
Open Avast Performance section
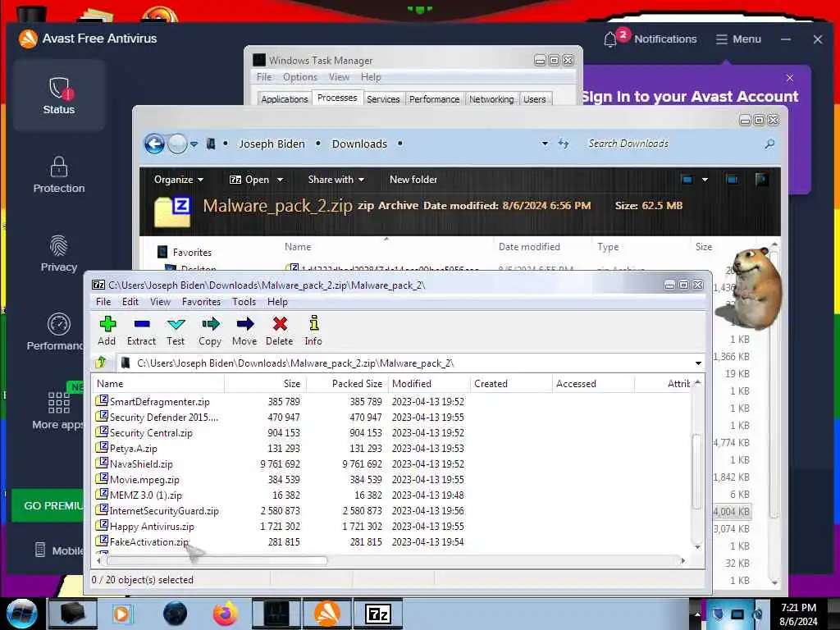click(x=56, y=332)
